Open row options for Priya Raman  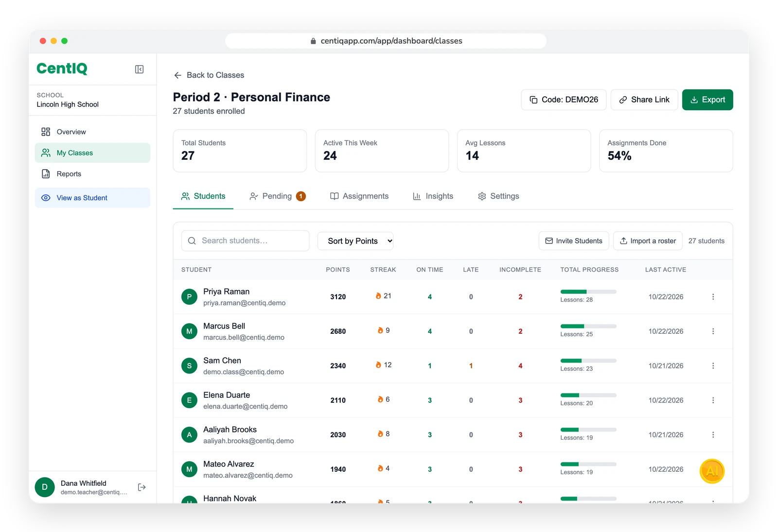[713, 297]
